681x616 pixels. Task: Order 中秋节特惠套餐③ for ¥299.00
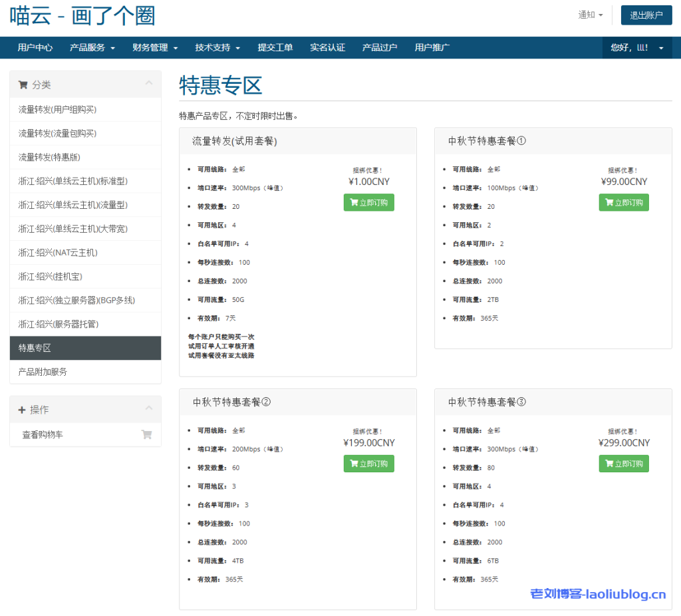coord(623,464)
